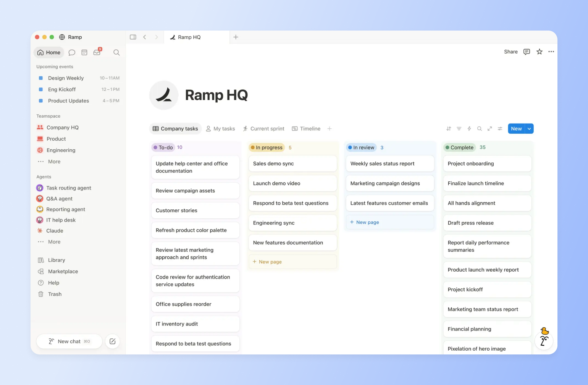Open Project onboarding card
The width and height of the screenshot is (588, 385).
(487, 163)
